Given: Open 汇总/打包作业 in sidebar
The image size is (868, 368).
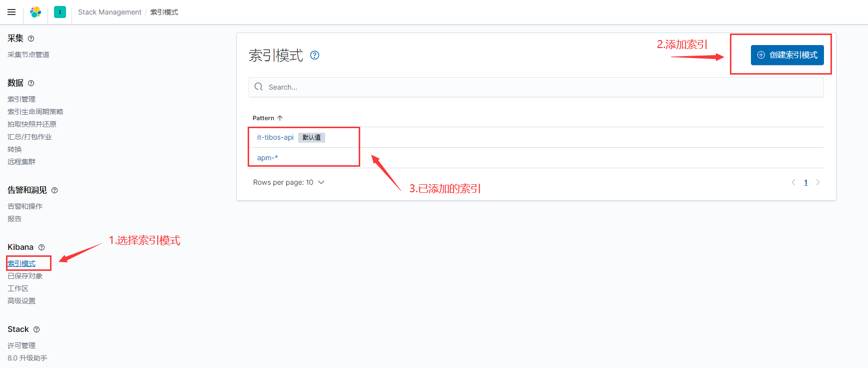Looking at the screenshot, I should click(30, 137).
